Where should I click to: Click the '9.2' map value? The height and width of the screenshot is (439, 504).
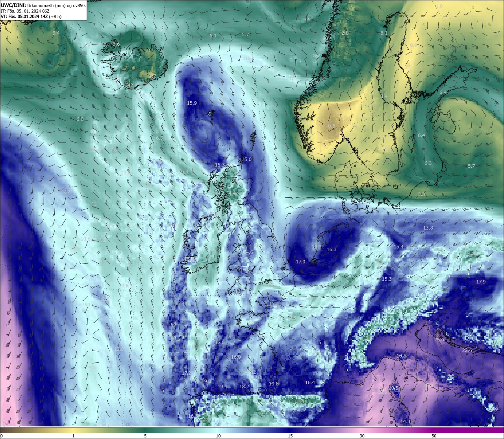pos(92,367)
